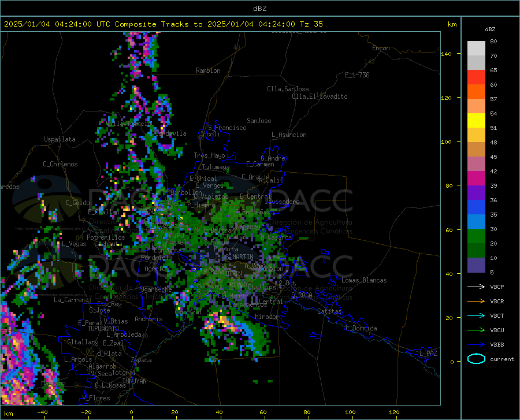Click the 'Encon' map label

click(381, 48)
